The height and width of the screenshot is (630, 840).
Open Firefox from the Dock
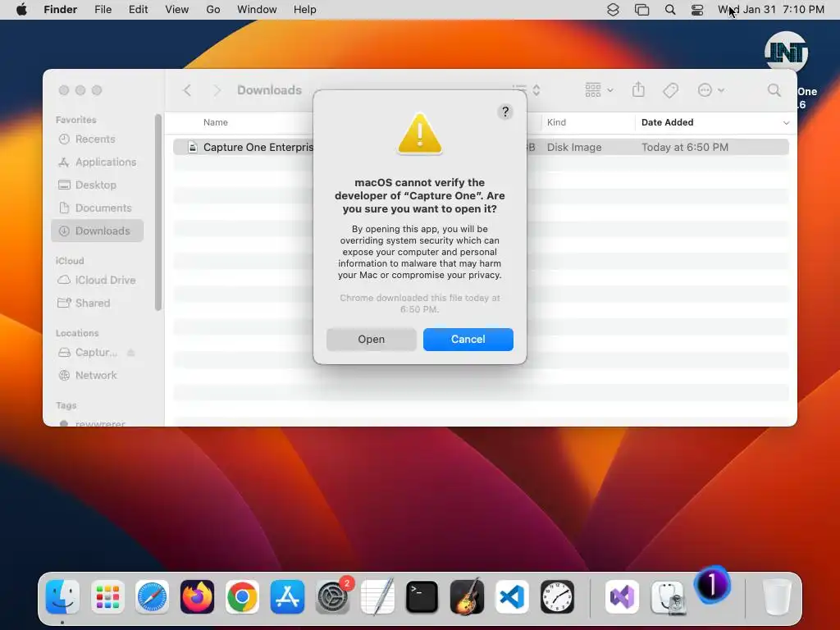[x=197, y=596]
